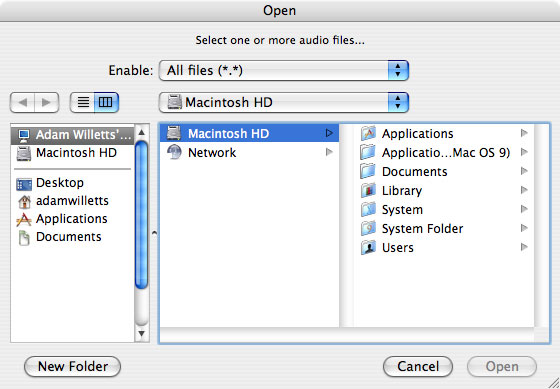Viewport: 560px width, 389px height.
Task: Expand arrow next to Macintosh HD in column
Action: 329,134
